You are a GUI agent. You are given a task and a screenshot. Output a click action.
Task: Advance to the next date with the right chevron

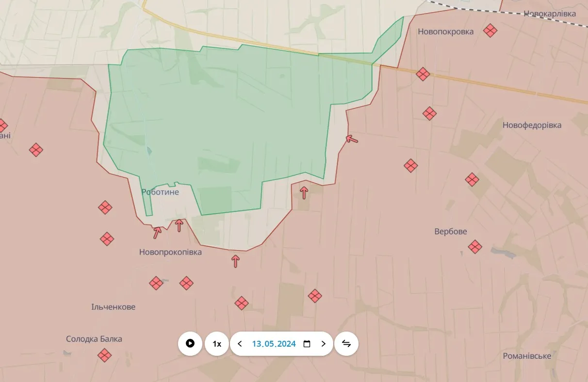click(x=324, y=344)
